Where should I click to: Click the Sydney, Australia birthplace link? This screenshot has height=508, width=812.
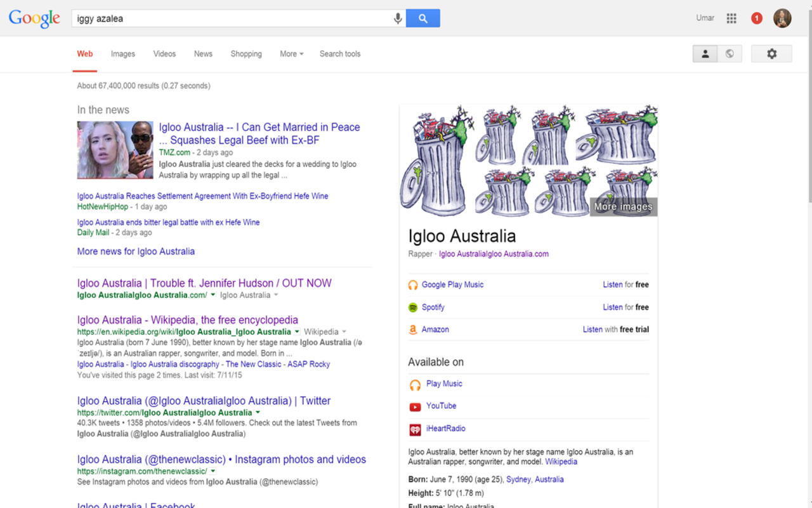tap(535, 479)
